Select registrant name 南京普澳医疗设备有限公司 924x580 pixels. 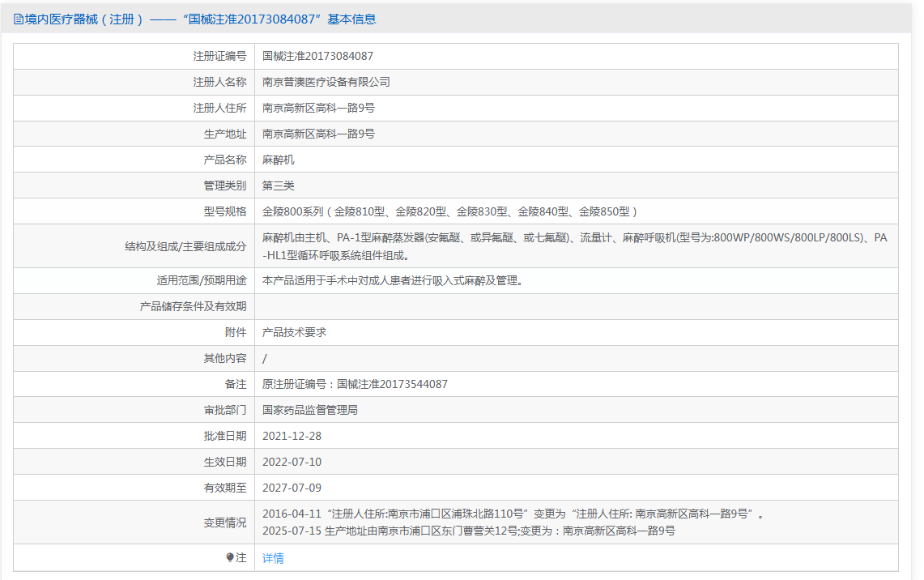coord(326,82)
